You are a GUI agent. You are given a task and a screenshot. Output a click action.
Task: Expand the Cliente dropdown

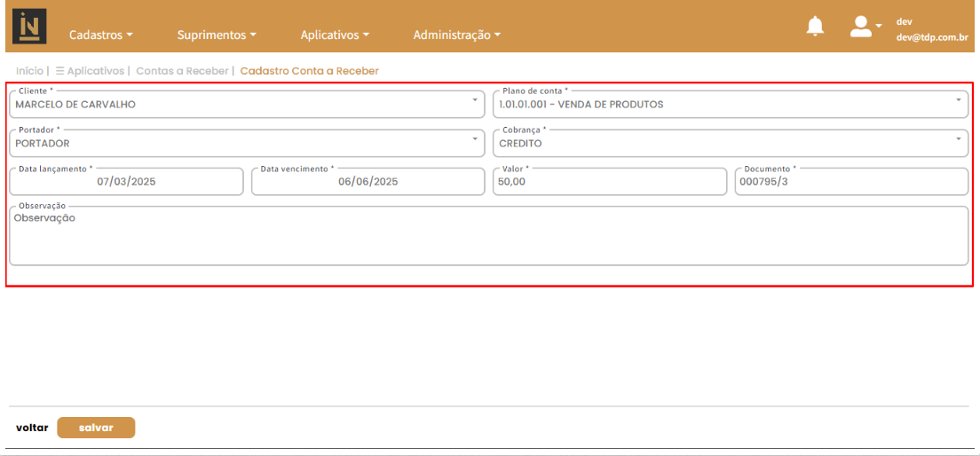tap(474, 100)
